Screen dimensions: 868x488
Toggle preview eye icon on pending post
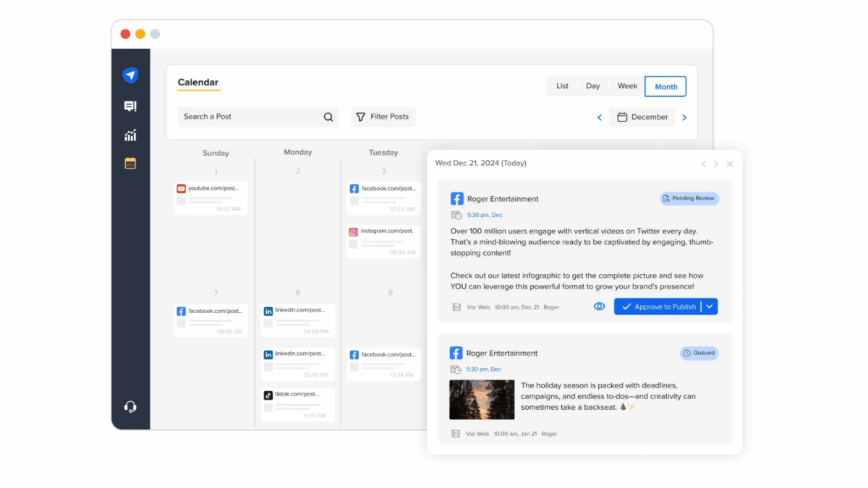tap(599, 307)
